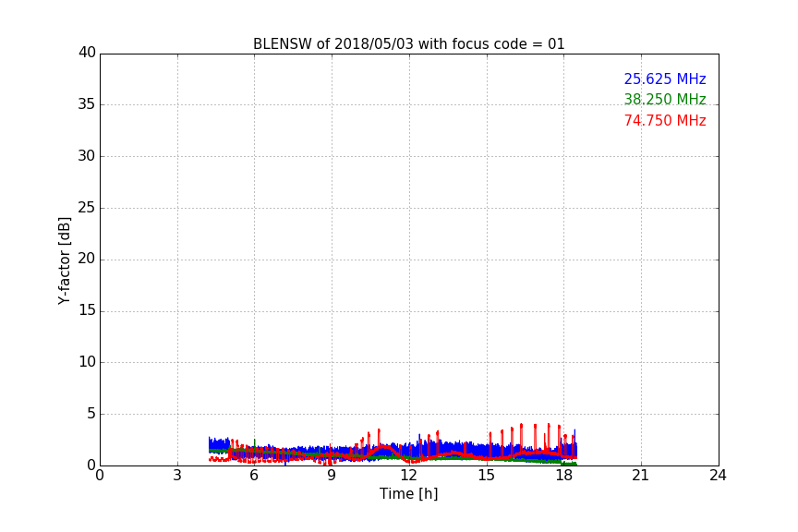Select the blue 25.625 MHz legend label
The image size is (798, 532).
pyautogui.click(x=665, y=79)
